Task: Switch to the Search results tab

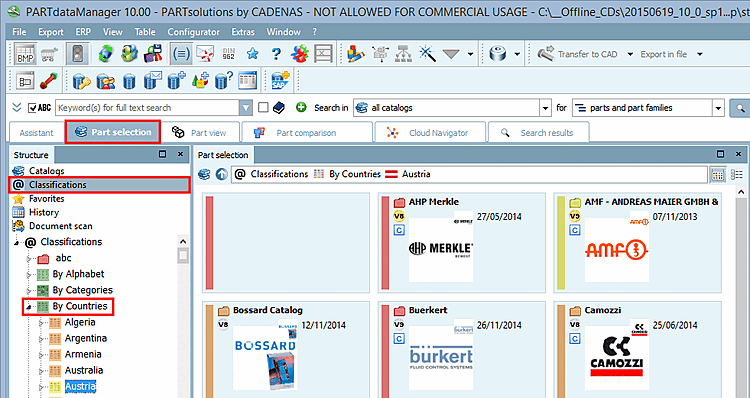Action: (538, 133)
